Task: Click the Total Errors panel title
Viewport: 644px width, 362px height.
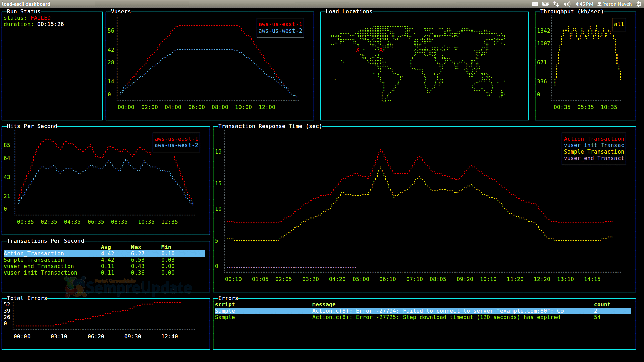Action: pos(27,298)
